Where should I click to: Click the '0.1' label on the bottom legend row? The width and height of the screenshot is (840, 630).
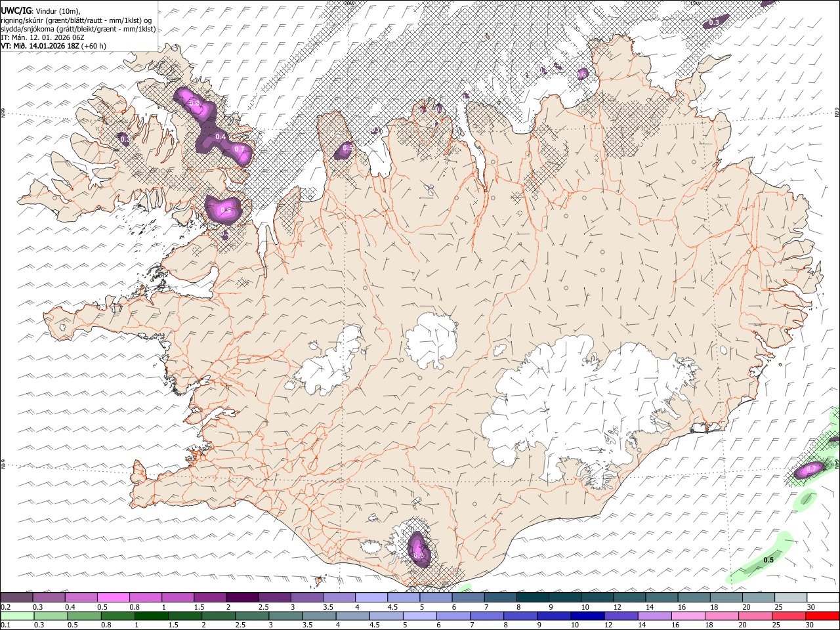point(6,625)
